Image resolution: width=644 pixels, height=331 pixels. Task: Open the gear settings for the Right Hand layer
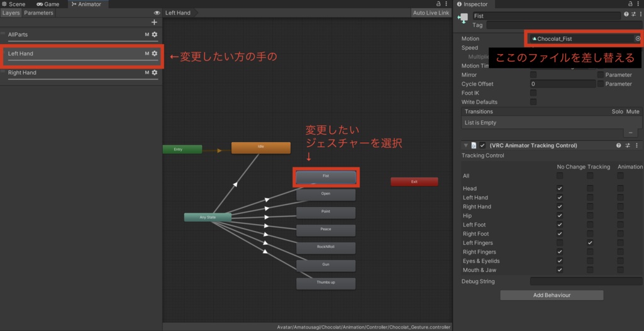[x=155, y=72]
